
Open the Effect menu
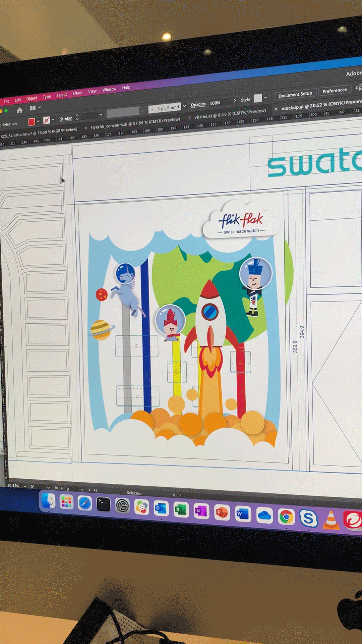[x=77, y=93]
